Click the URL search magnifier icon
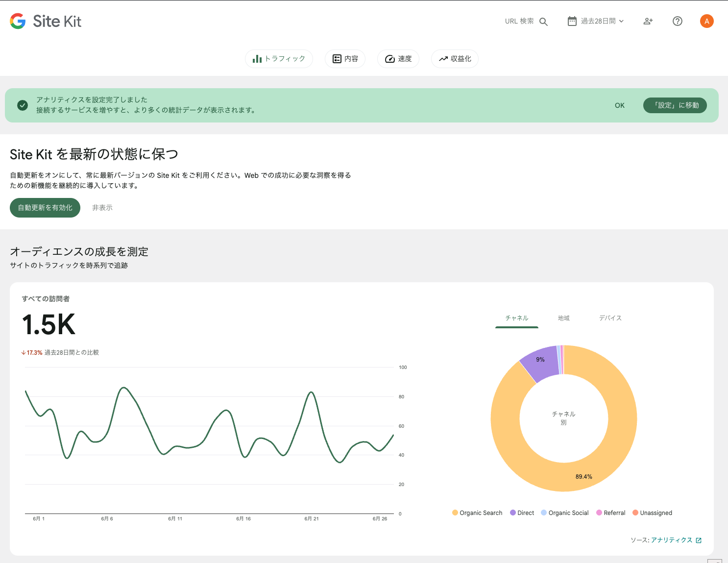 coord(543,22)
